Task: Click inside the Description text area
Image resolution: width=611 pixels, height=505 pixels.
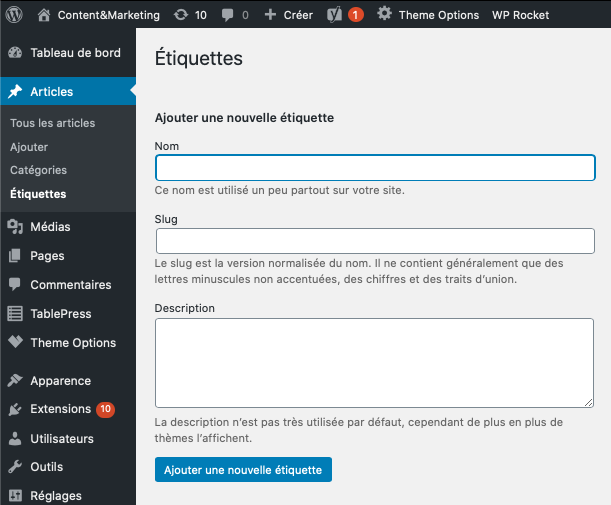Action: tap(375, 362)
